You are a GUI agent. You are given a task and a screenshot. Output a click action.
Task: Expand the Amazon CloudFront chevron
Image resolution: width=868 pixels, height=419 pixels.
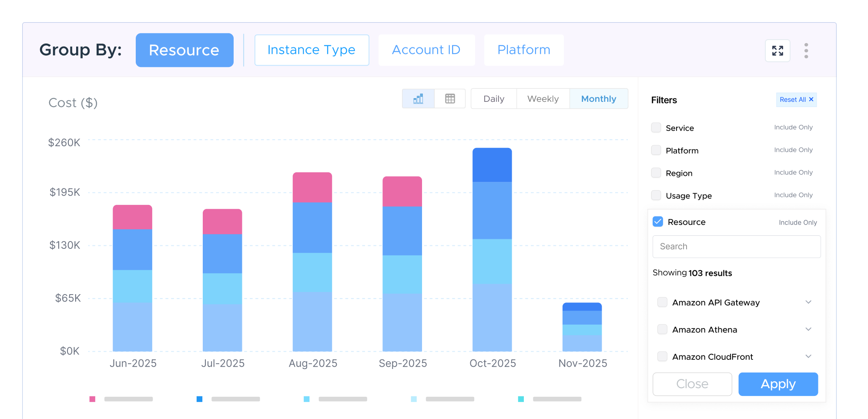808,356
